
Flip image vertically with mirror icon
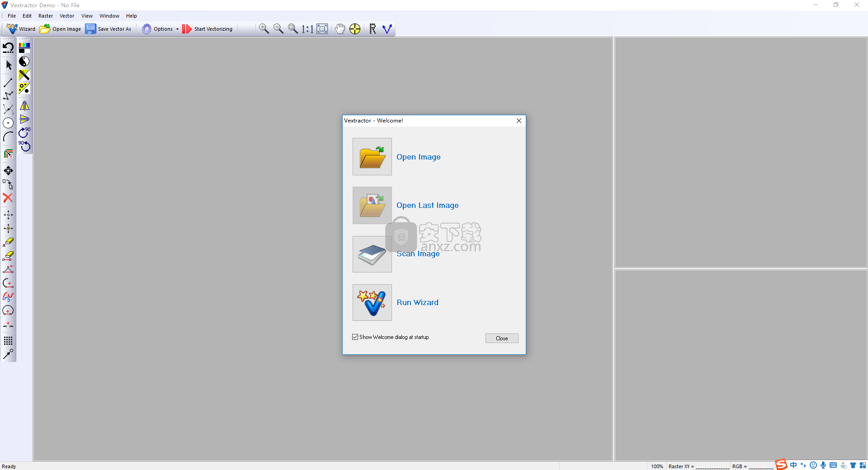pyautogui.click(x=24, y=119)
